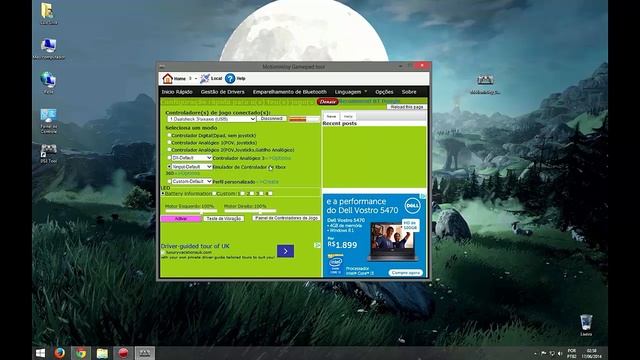640x360 pixels.
Task: Select Controlador Analógico 3 radio button
Action: (x=169, y=158)
